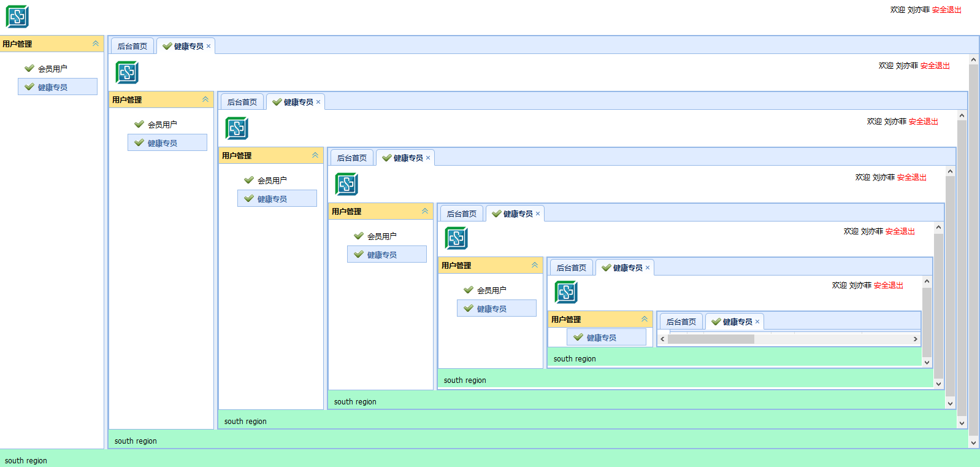Collapse 用户管理 panel in the first nested frame
Viewport: 980px width, 467px height.
(x=205, y=99)
